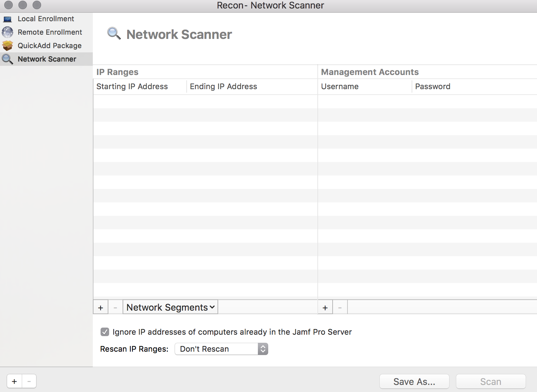Click the Username column header
Viewport: 537px width, 392px height.
[365, 86]
